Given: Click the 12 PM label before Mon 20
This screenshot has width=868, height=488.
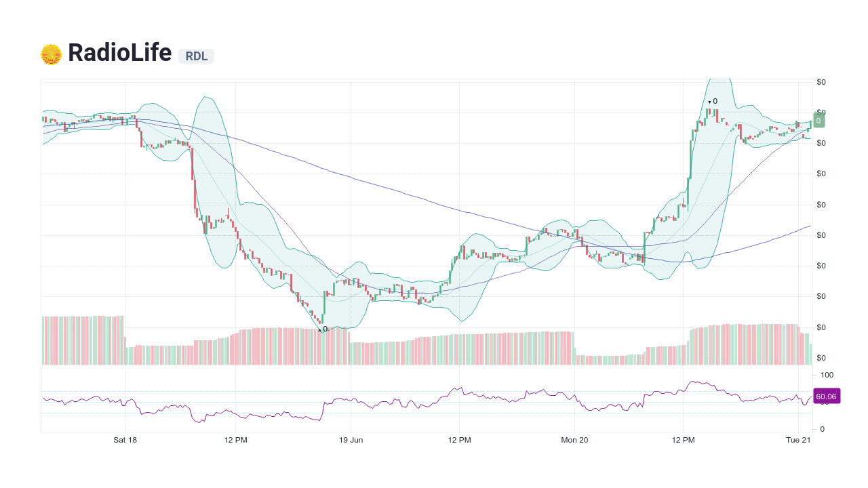Looking at the screenshot, I should (x=460, y=440).
